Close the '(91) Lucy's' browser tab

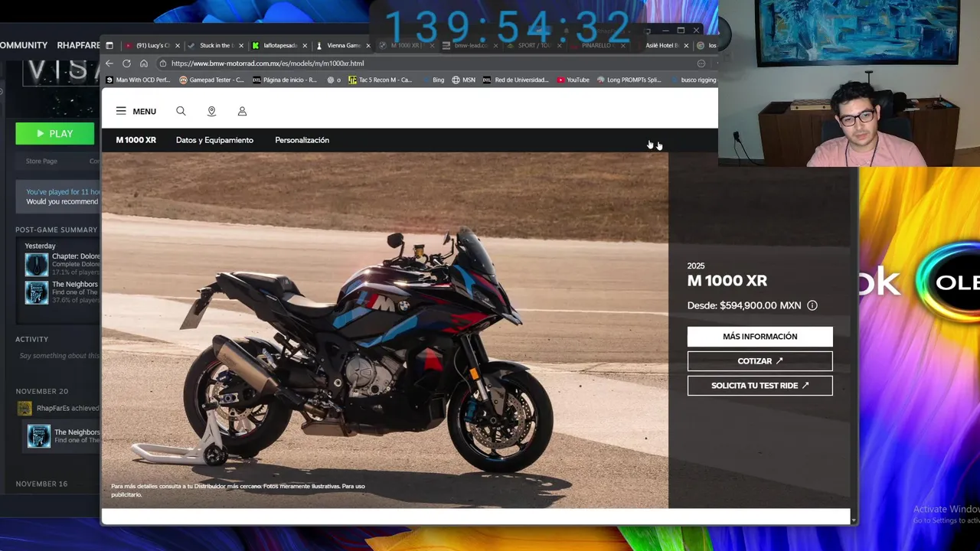pos(177,46)
